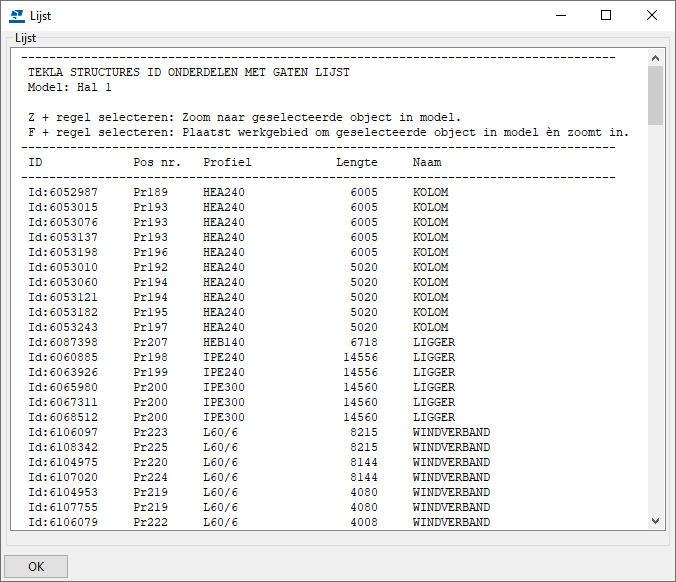Click the 'Lengte' column header
This screenshot has width=676, height=582.
pyautogui.click(x=357, y=163)
